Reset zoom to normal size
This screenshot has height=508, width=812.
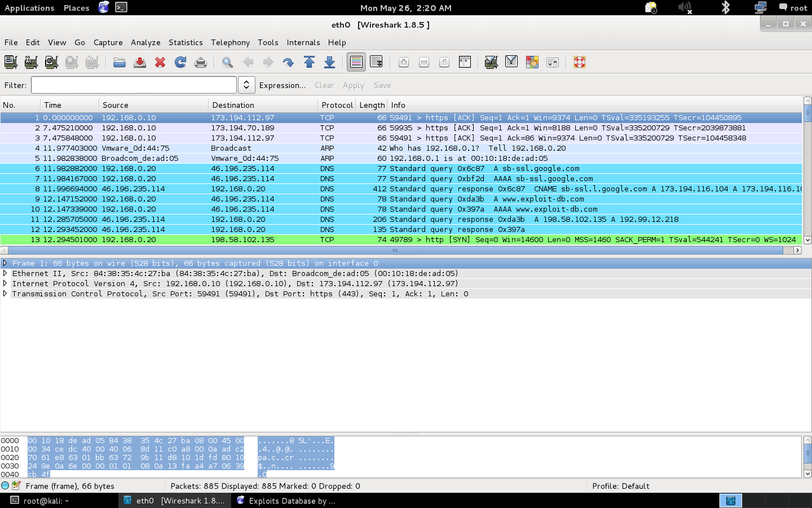click(x=444, y=62)
